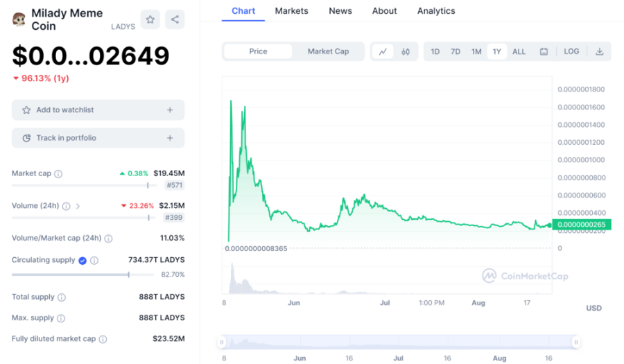This screenshot has width=624, height=364.
Task: Select 1D time range
Action: coord(435,52)
